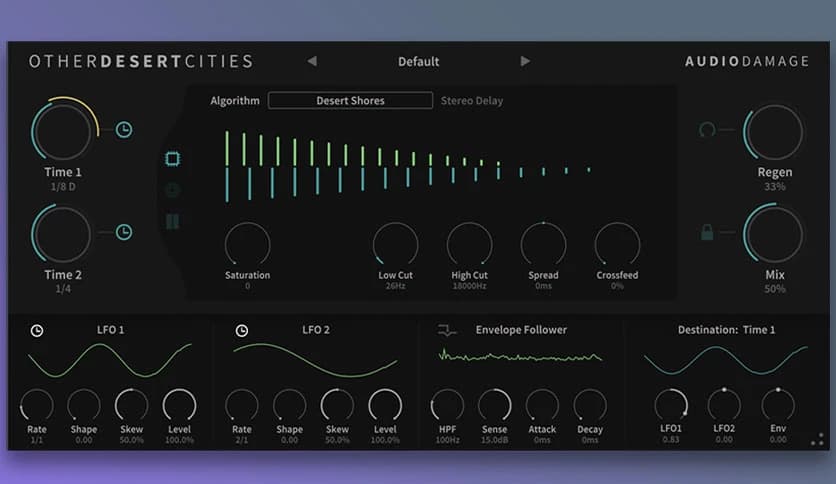Toggle tempo sync clock for Time 1
The image size is (836, 484).
click(x=124, y=130)
